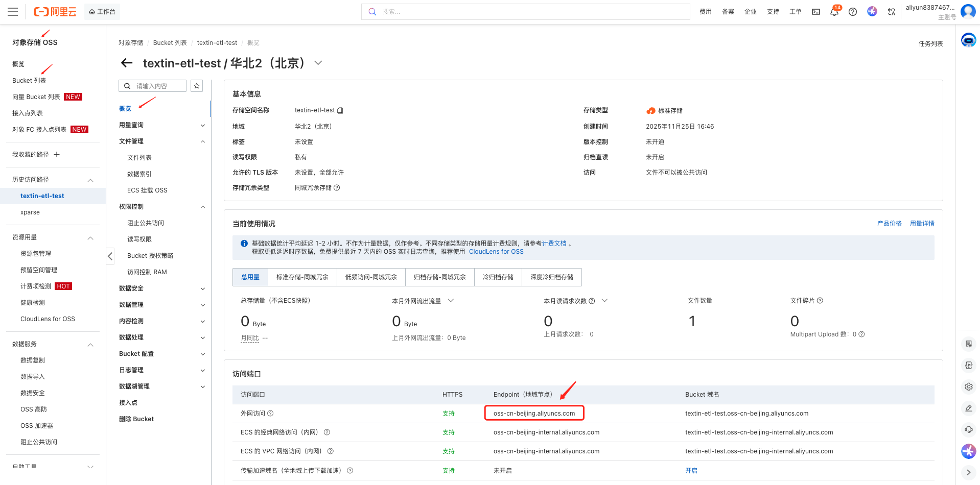Screen dimensions: 980x485
Task: Click the notification bell icon
Action: pyautogui.click(x=834, y=12)
